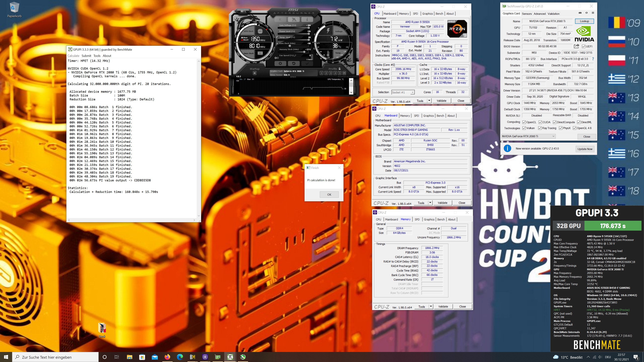Click OK in the Finish dialog
Viewport: 644px width, 362px height.
pos(329,194)
